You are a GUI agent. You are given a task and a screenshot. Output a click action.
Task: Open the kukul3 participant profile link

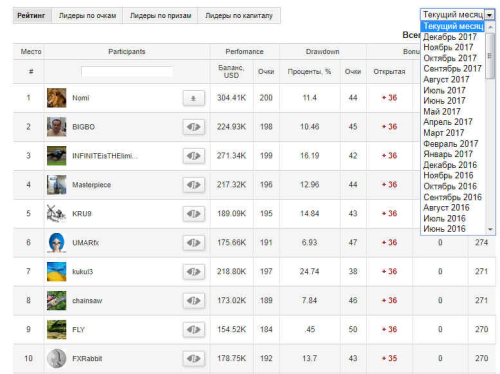point(83,272)
